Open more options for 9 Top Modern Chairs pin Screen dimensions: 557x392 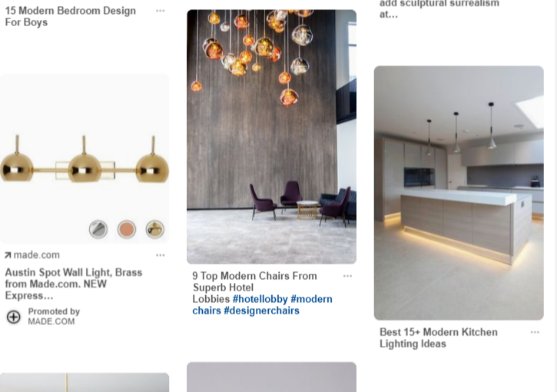tap(347, 276)
